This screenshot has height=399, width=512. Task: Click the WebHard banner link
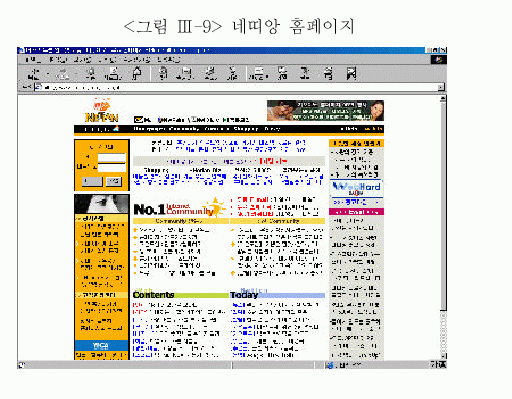(x=356, y=189)
